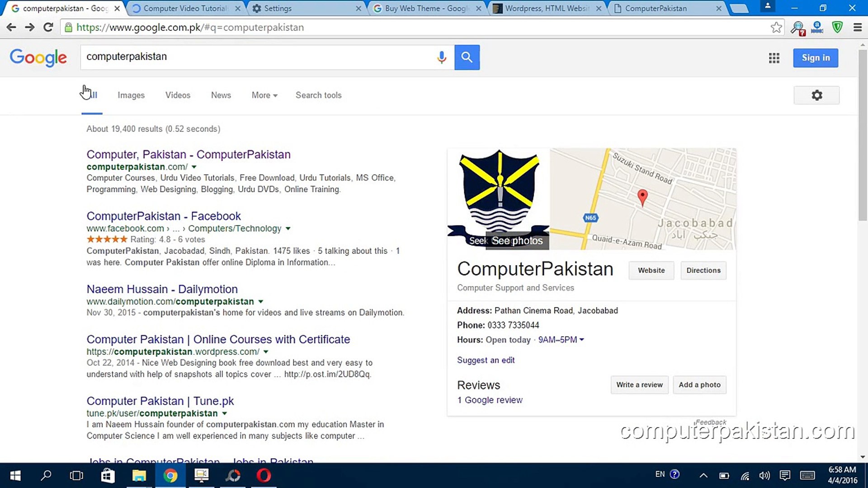Viewport: 868px width, 488px height.
Task: Switch to the Buy Web Theme tab
Action: (x=427, y=8)
